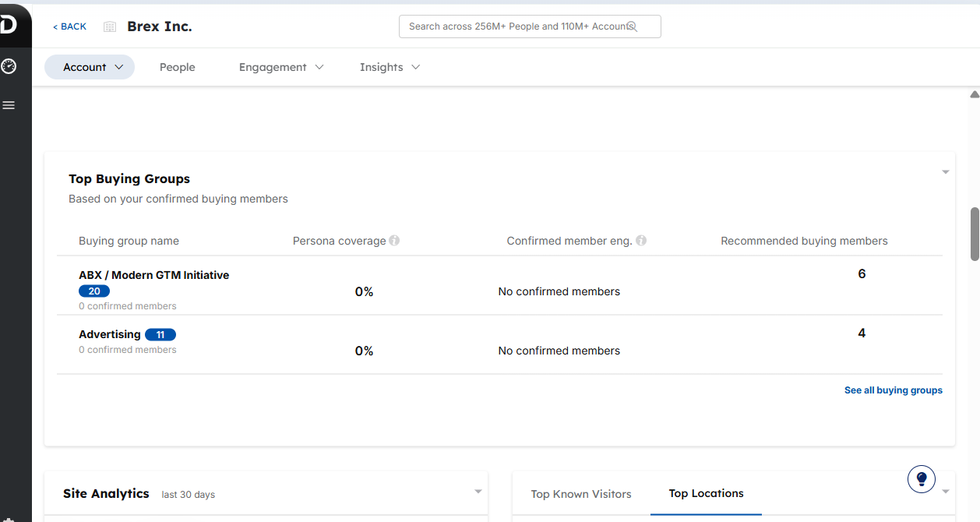Expand the Engagement dropdown
Viewport: 980px width, 522px height.
[x=280, y=67]
